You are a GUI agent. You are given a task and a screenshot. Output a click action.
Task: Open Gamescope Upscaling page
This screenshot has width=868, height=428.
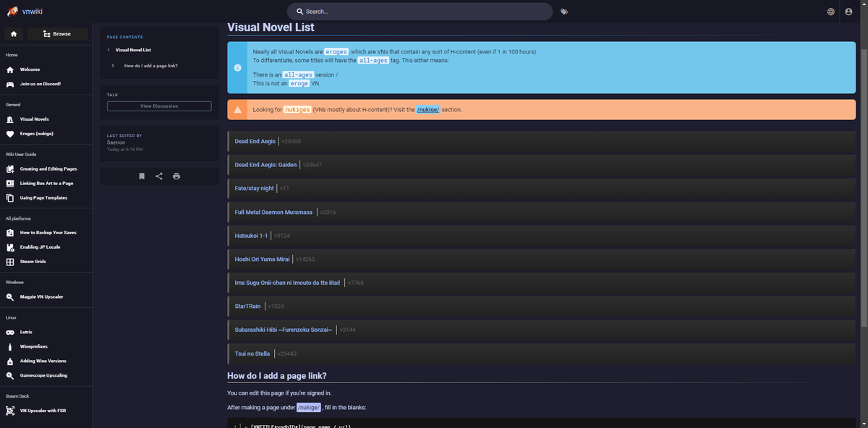coord(43,375)
